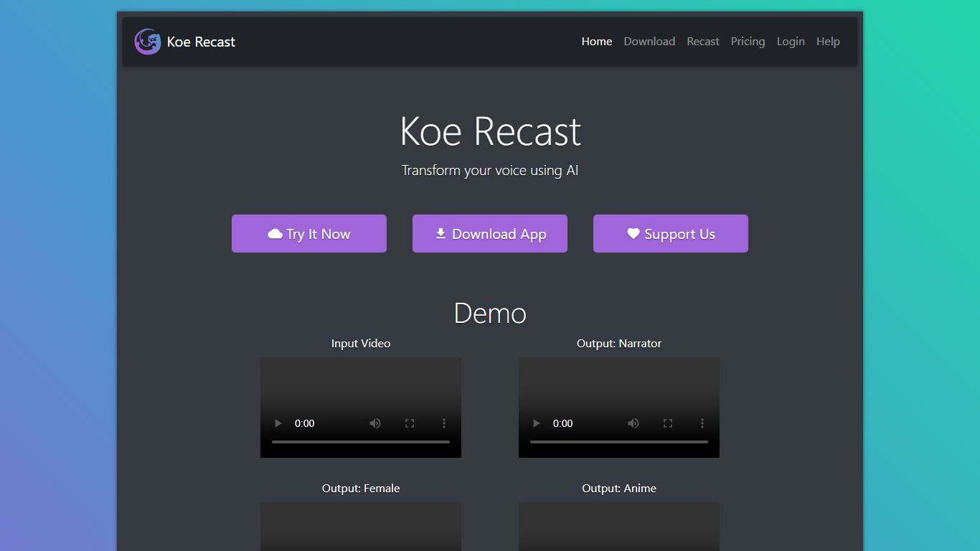
Task: Click the cloud icon on Try It Now
Action: [275, 233]
